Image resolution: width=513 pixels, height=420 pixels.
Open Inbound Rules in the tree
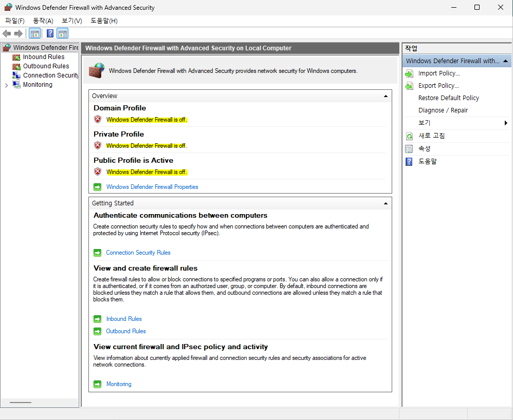coord(44,57)
